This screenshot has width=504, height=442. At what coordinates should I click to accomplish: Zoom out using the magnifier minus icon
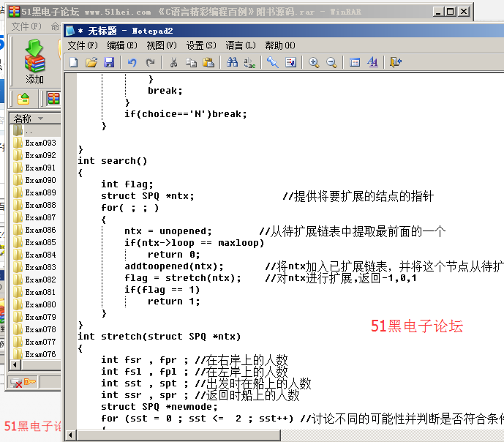[x=331, y=63]
